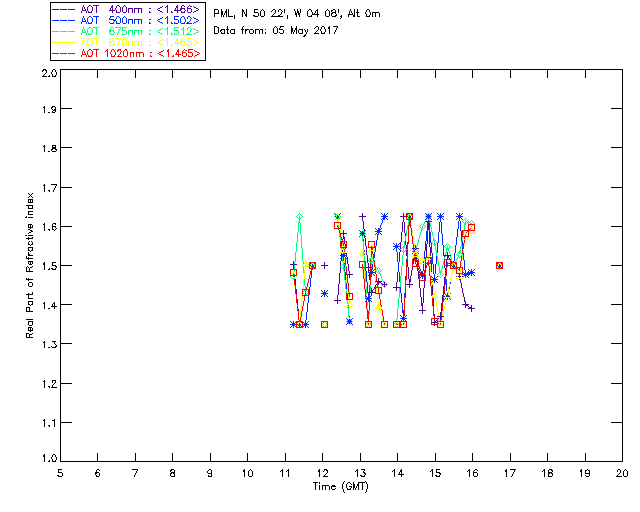Click the x-axis tick label 15
This screenshot has height=512, width=640.
pyautogui.click(x=435, y=473)
